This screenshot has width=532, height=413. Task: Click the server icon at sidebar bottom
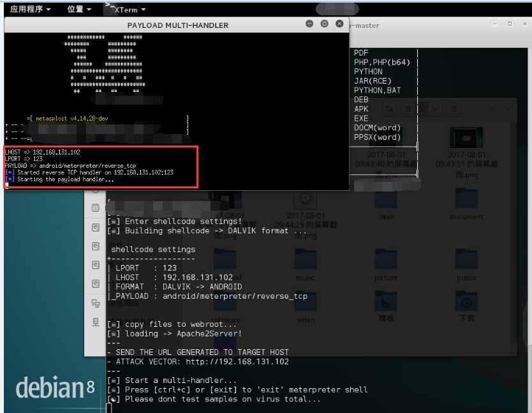95,322
